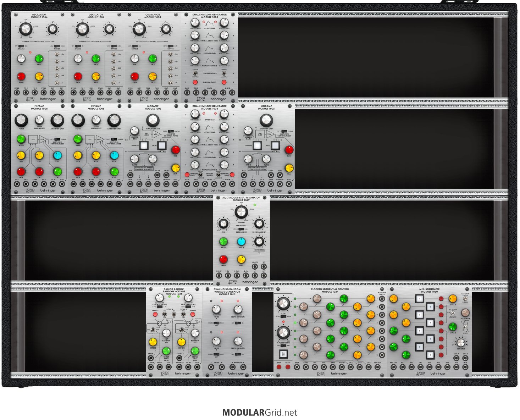Click the FINE frequency knob on Module 1047
Screen dimensions: 520x420
click(x=223, y=224)
